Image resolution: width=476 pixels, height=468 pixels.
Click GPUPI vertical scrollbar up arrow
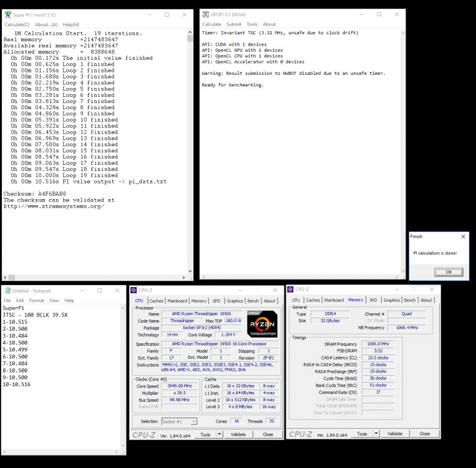tap(403, 33)
